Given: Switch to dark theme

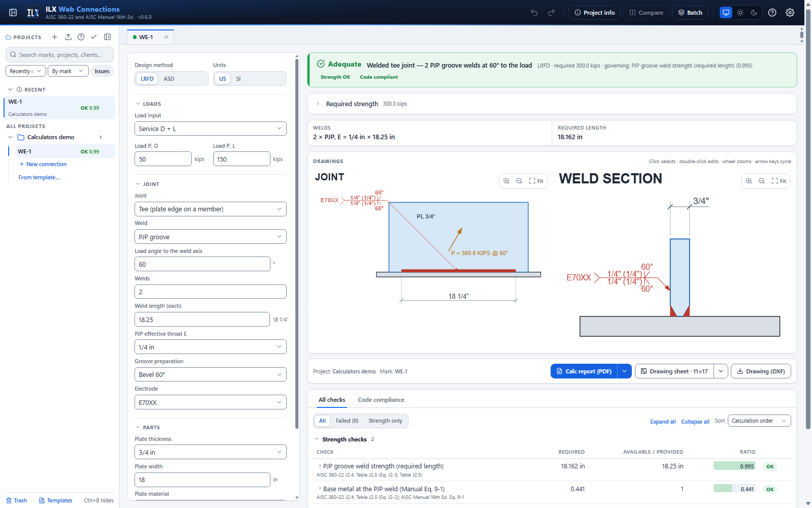Looking at the screenshot, I should [754, 13].
